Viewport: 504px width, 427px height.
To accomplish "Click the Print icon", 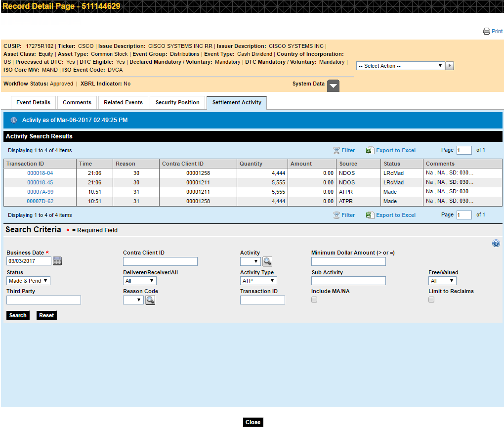I will click(486, 31).
